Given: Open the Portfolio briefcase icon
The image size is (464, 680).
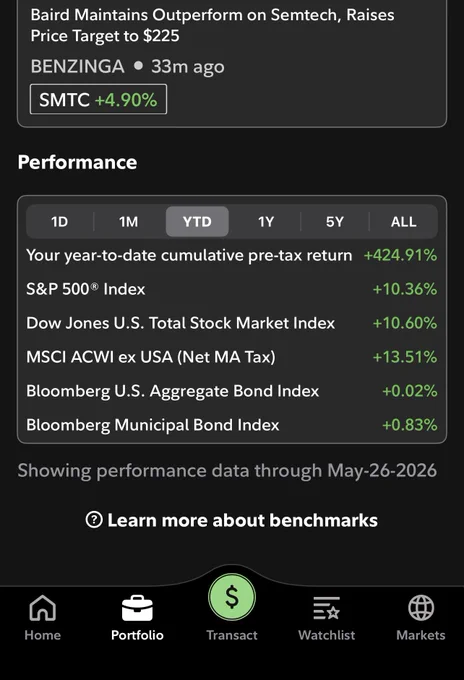Looking at the screenshot, I should pos(137,608).
